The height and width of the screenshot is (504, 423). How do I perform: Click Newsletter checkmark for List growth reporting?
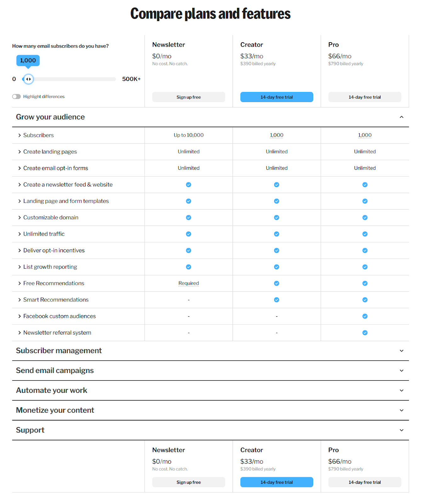click(189, 267)
